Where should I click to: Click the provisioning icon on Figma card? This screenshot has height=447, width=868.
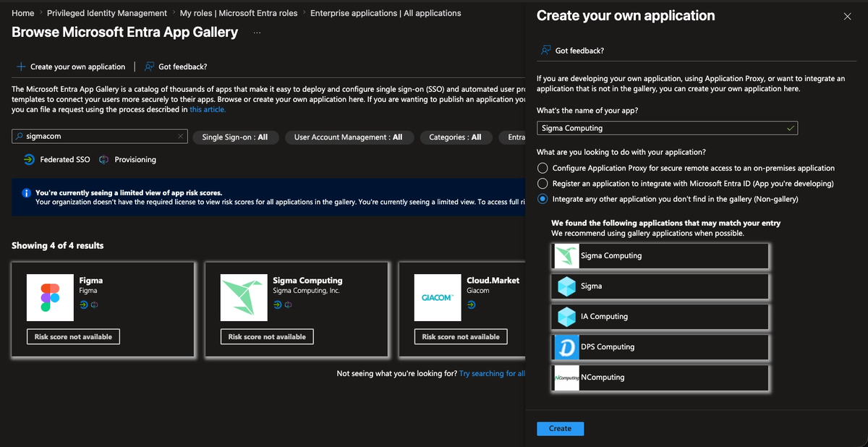[x=94, y=305]
